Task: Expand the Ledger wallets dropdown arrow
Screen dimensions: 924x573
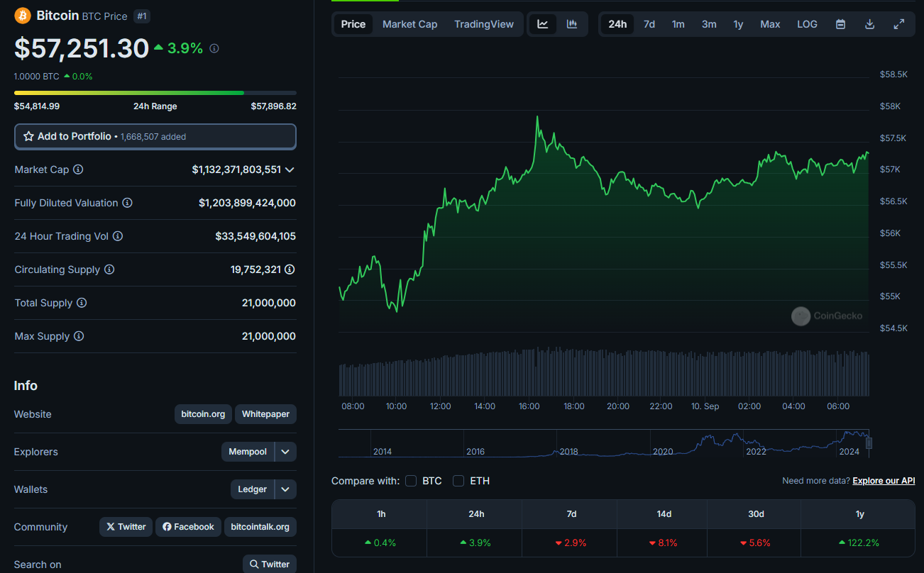Action: click(285, 489)
